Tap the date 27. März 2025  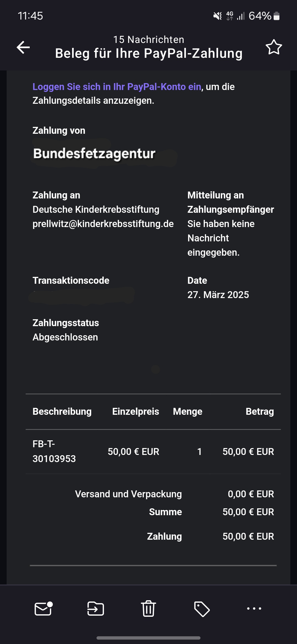[218, 295]
